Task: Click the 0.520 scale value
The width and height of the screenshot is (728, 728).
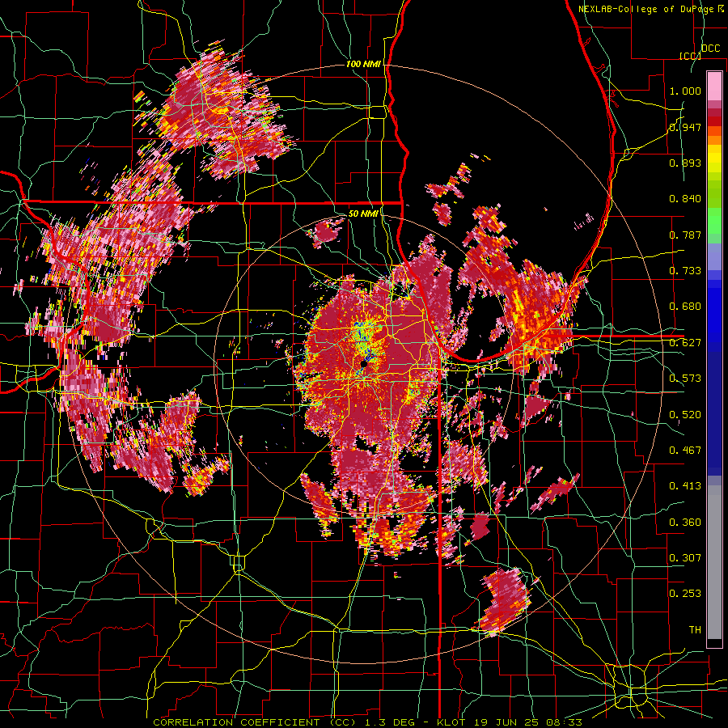Action: (685, 415)
